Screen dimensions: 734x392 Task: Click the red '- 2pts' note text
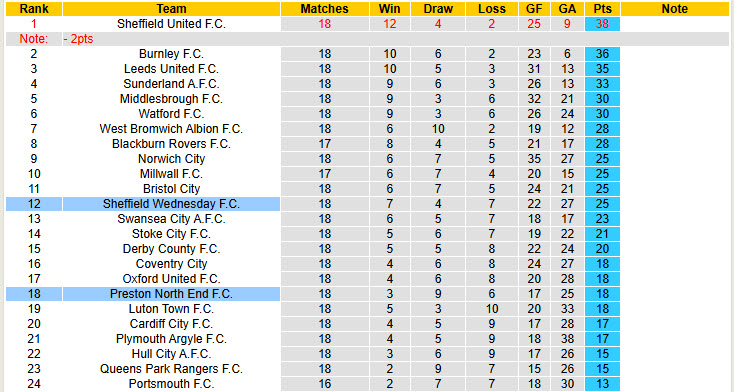(78, 39)
